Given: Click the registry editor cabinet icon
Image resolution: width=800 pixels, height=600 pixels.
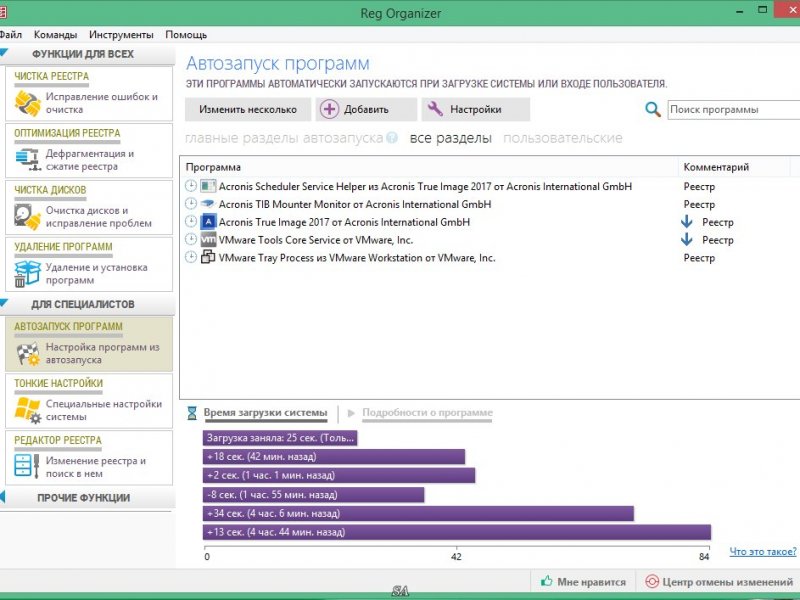Looking at the screenshot, I should (28, 466).
